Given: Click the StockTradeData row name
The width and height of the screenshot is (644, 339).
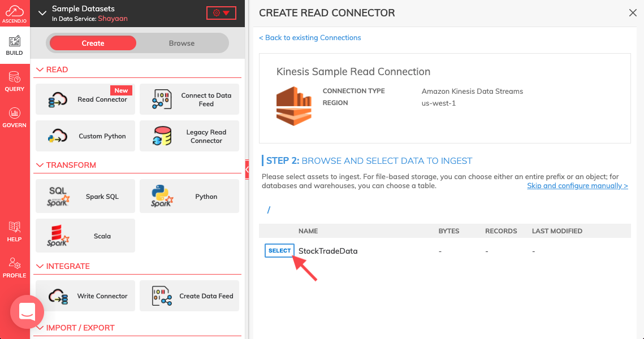Looking at the screenshot, I should pyautogui.click(x=328, y=251).
